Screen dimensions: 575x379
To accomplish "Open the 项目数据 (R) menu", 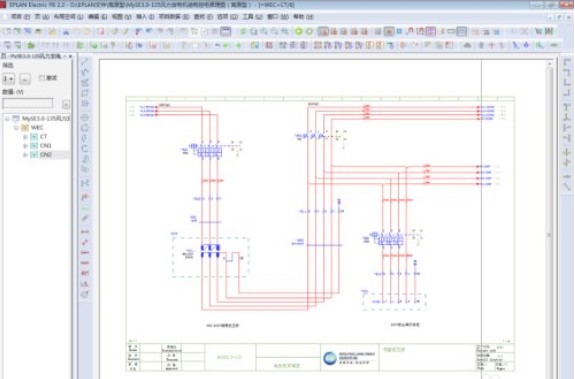I will coord(174,17).
